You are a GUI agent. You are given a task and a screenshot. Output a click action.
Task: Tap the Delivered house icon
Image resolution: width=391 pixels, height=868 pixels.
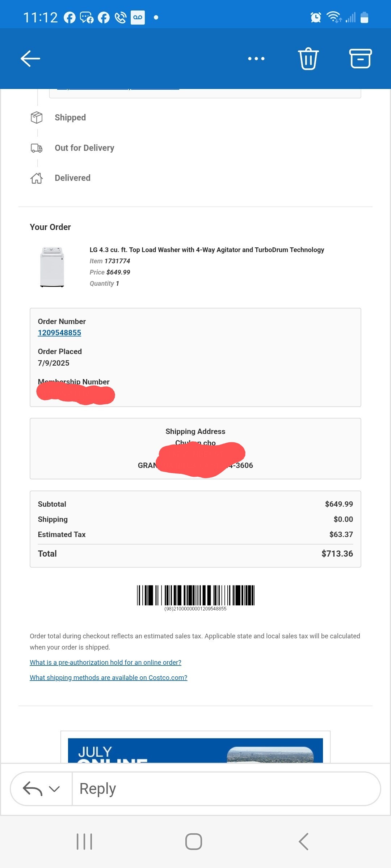(37, 178)
